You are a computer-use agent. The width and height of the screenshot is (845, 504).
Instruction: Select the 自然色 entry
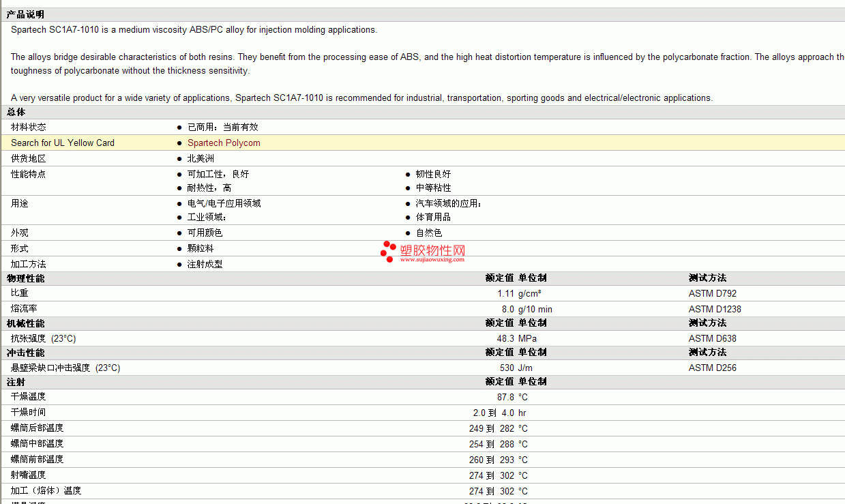point(429,233)
